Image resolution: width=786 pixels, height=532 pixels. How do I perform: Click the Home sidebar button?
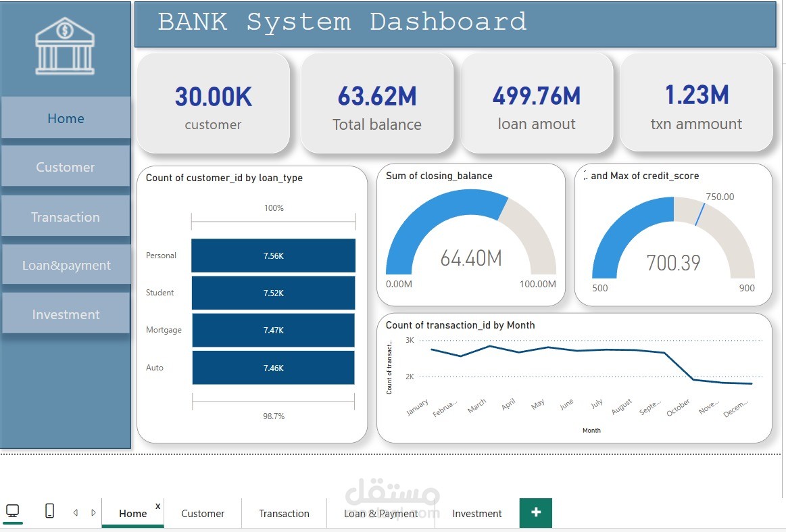tap(66, 118)
